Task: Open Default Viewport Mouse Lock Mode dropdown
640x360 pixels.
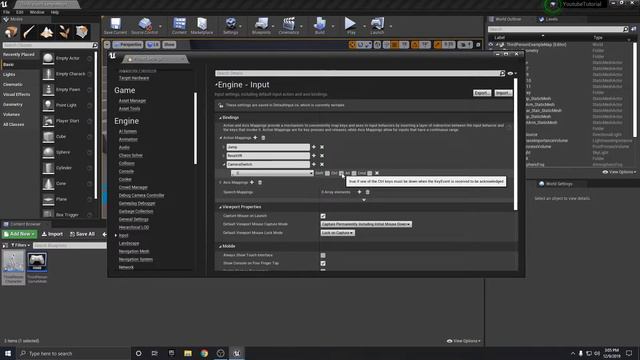Action: pyautogui.click(x=338, y=233)
